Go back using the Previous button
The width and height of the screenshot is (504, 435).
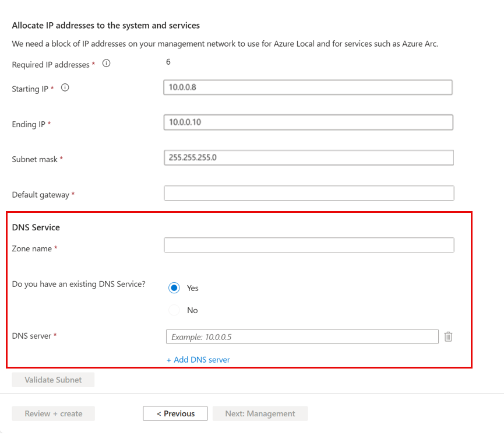coord(175,413)
